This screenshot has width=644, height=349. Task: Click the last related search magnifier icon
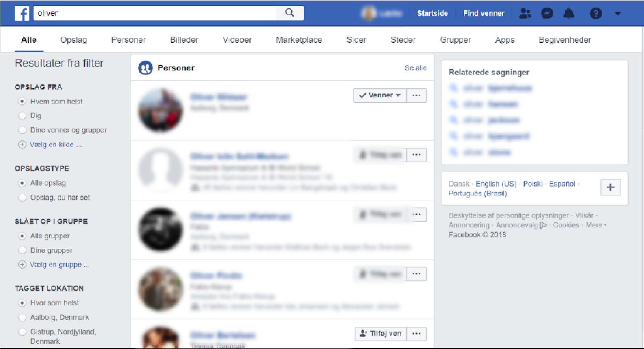453,152
